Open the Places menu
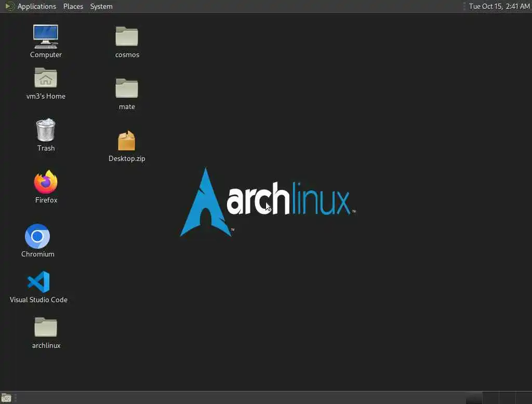Viewport: 532px width, 404px height. [73, 6]
